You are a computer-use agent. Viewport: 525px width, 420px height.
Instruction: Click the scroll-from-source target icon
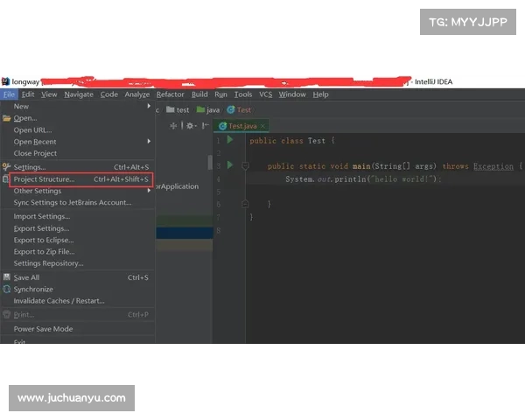click(173, 126)
